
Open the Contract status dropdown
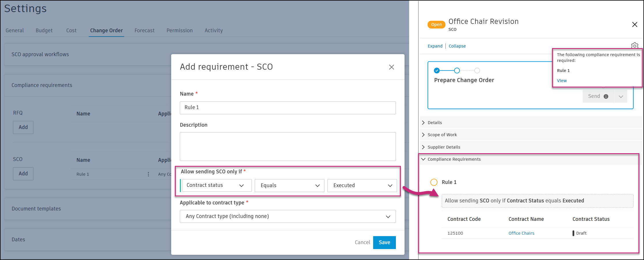[216, 185]
